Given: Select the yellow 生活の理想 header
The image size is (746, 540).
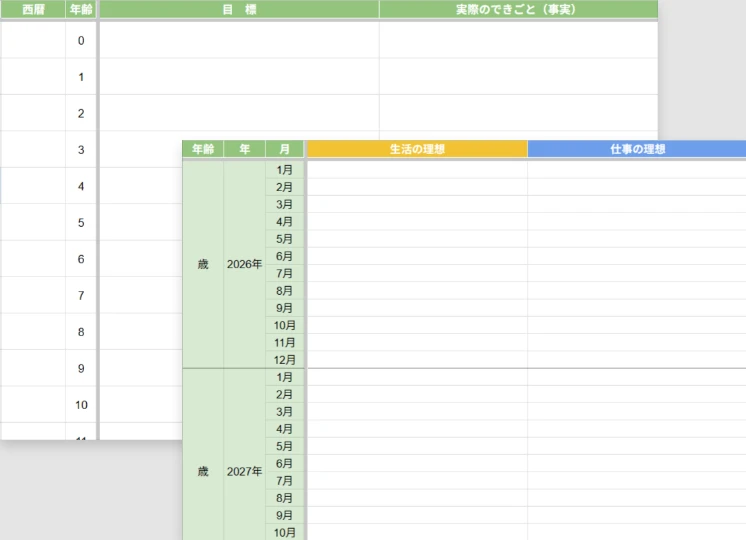Looking at the screenshot, I should point(416,149).
